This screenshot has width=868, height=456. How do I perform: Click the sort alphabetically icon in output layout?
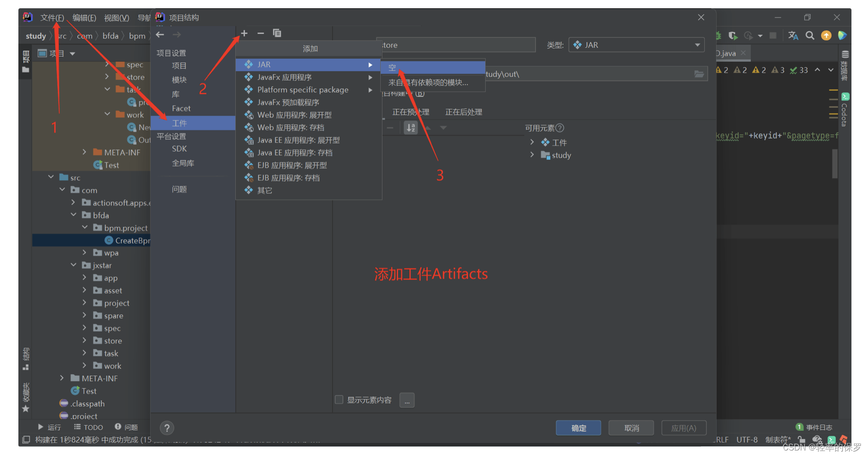coord(411,128)
